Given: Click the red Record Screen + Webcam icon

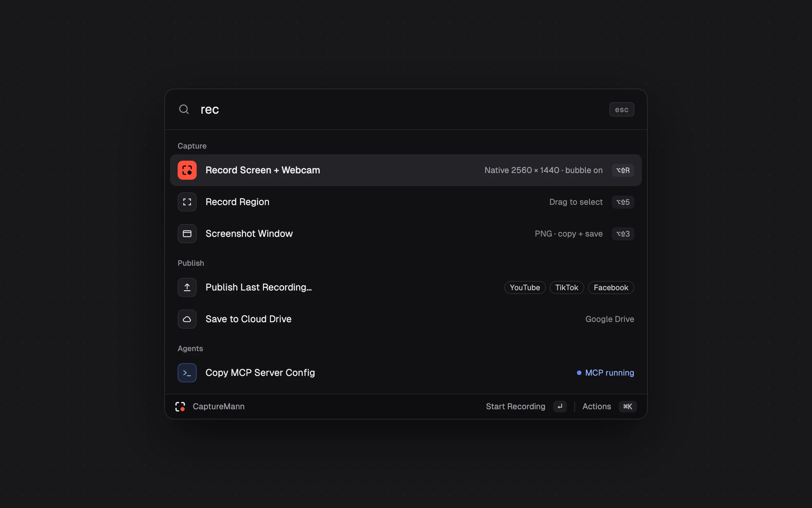Looking at the screenshot, I should tap(187, 170).
